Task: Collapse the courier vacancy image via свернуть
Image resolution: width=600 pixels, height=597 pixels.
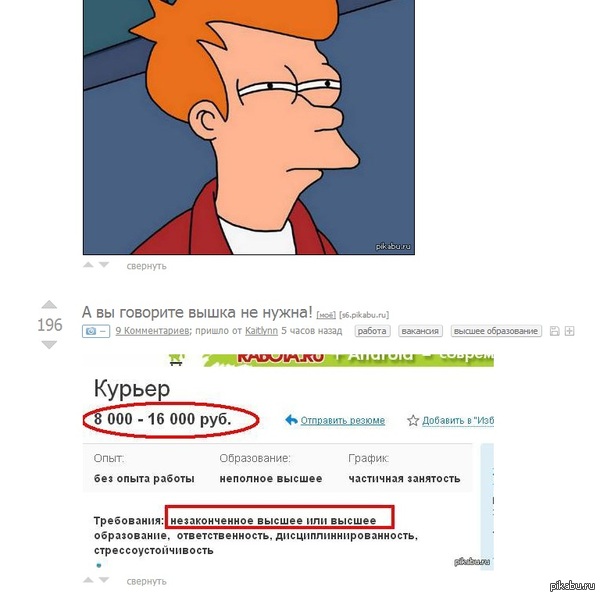Action: coord(147,581)
